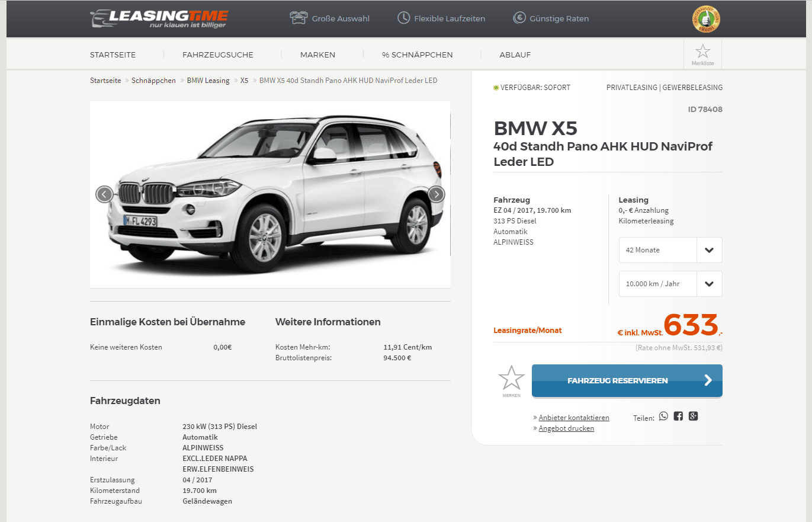
Task: Click the white BMW X5 photo
Action: pos(270,194)
